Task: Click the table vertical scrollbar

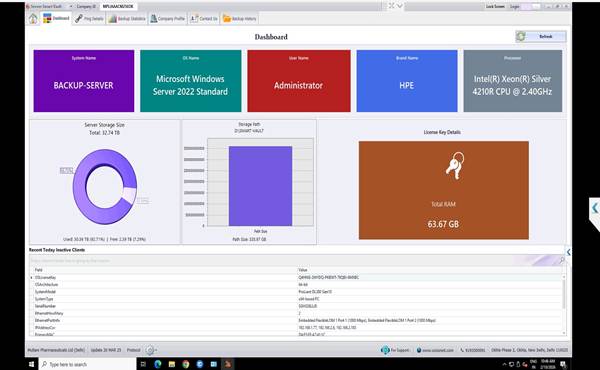Action: tap(564, 304)
